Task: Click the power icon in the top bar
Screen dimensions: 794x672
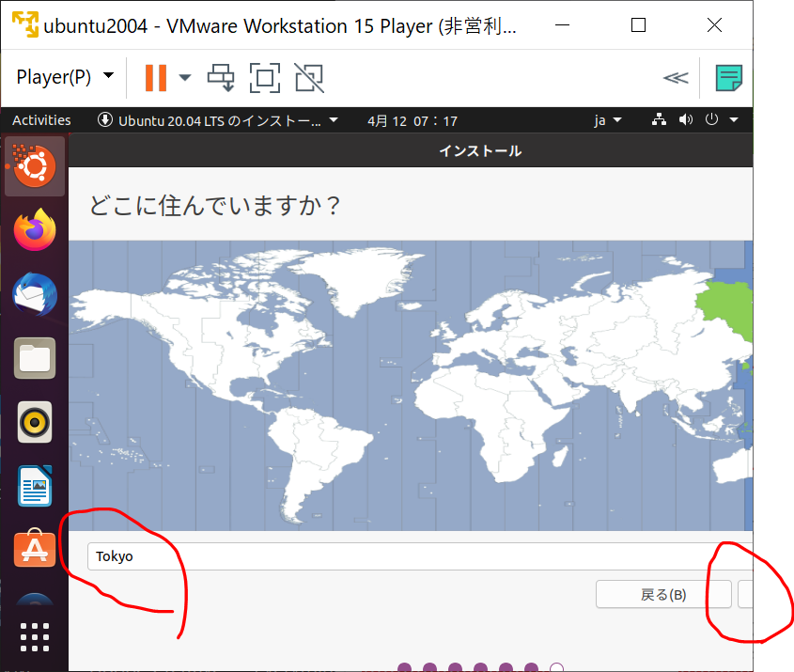Action: coord(711,120)
